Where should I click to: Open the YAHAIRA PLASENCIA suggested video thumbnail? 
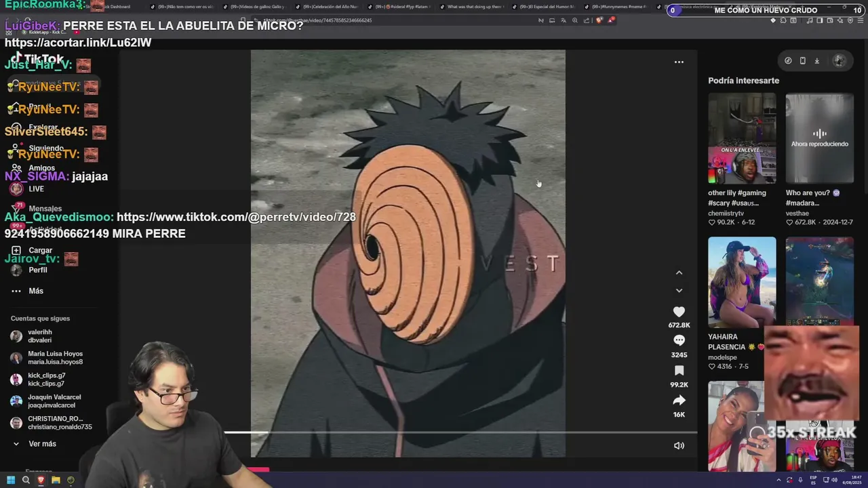(742, 282)
